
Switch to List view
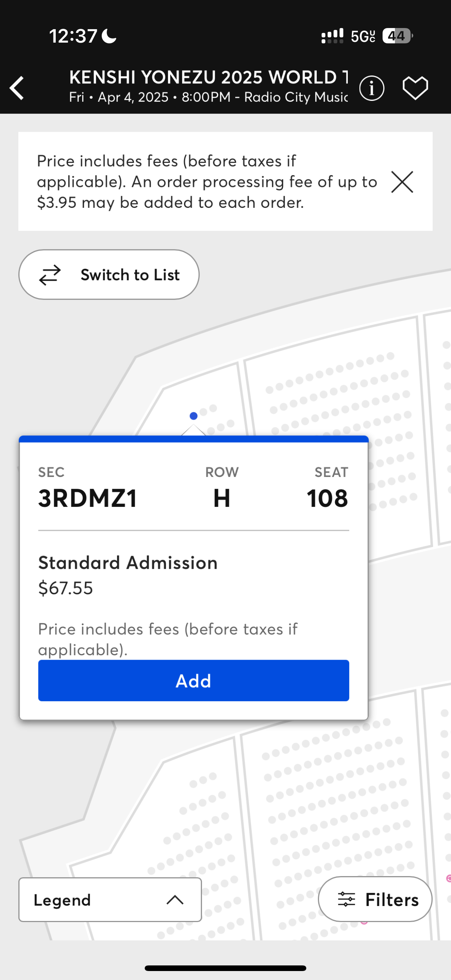pyautogui.click(x=109, y=275)
